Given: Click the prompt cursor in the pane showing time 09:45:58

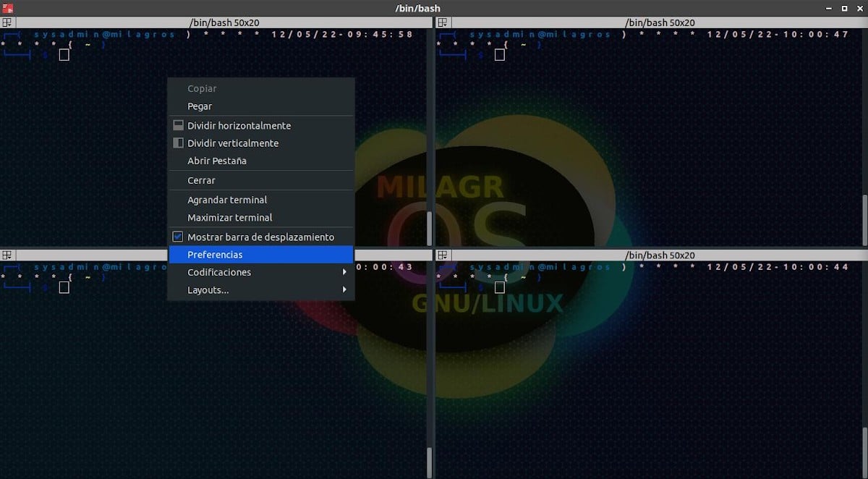Looking at the screenshot, I should point(64,55).
